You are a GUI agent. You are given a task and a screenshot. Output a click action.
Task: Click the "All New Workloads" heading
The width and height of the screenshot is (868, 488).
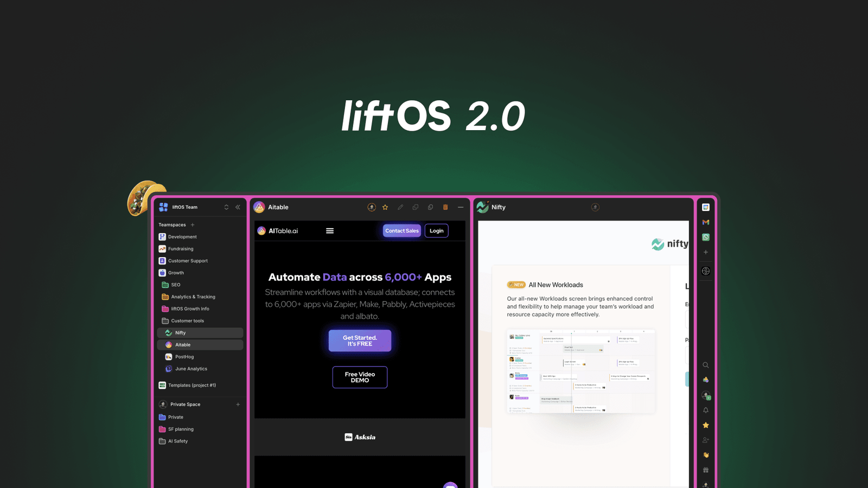point(556,285)
